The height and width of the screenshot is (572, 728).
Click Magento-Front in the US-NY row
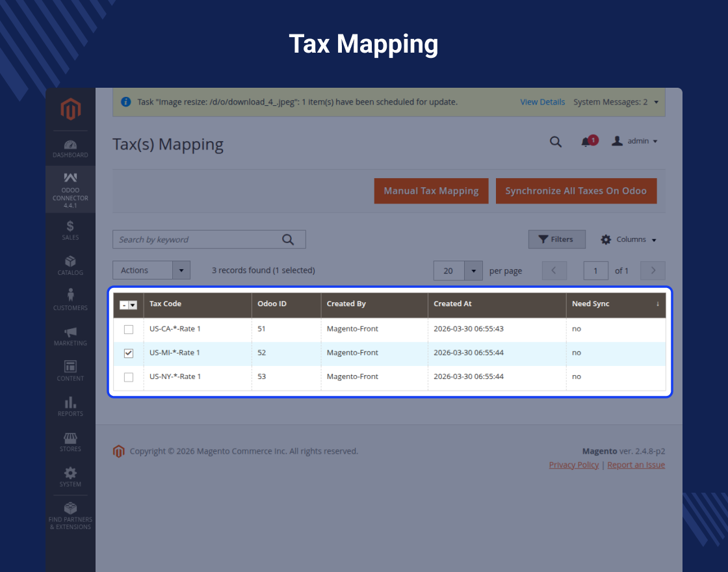pyautogui.click(x=352, y=376)
